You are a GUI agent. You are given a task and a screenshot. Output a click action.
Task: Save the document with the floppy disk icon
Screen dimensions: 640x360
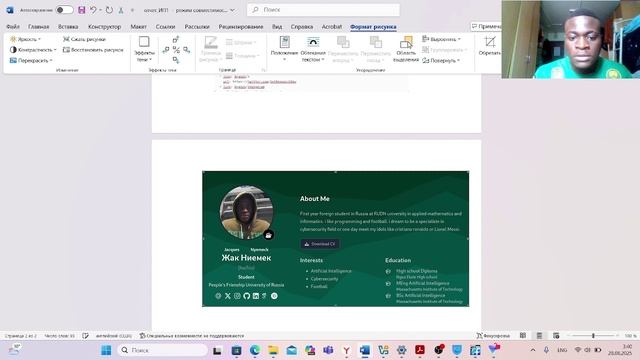[82, 10]
